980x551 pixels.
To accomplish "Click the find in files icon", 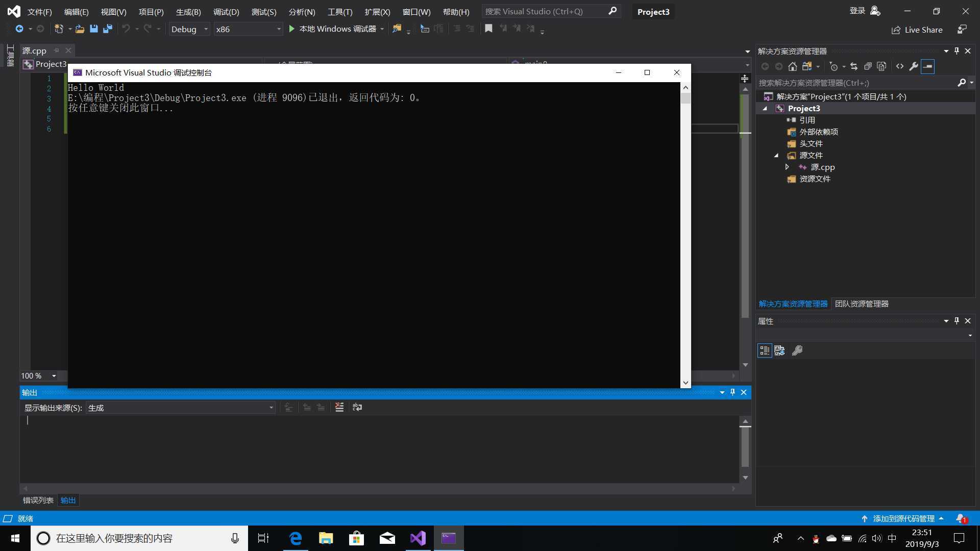I will pyautogui.click(x=397, y=29).
